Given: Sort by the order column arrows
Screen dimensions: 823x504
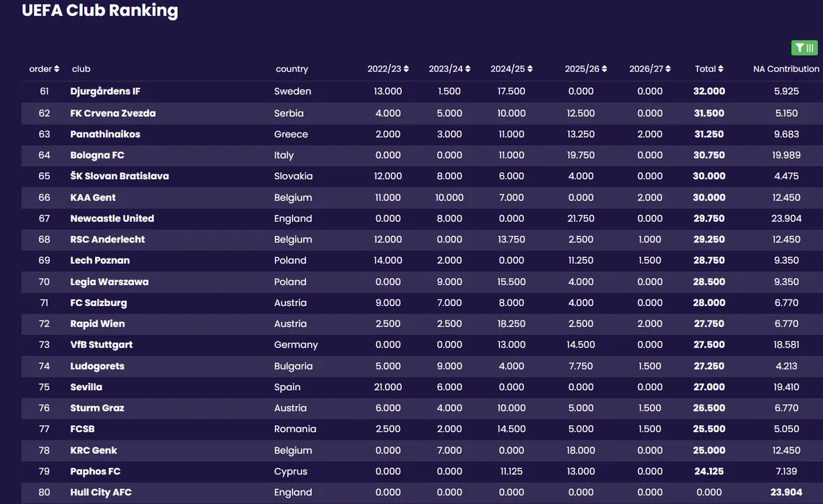Looking at the screenshot, I should tap(57, 69).
